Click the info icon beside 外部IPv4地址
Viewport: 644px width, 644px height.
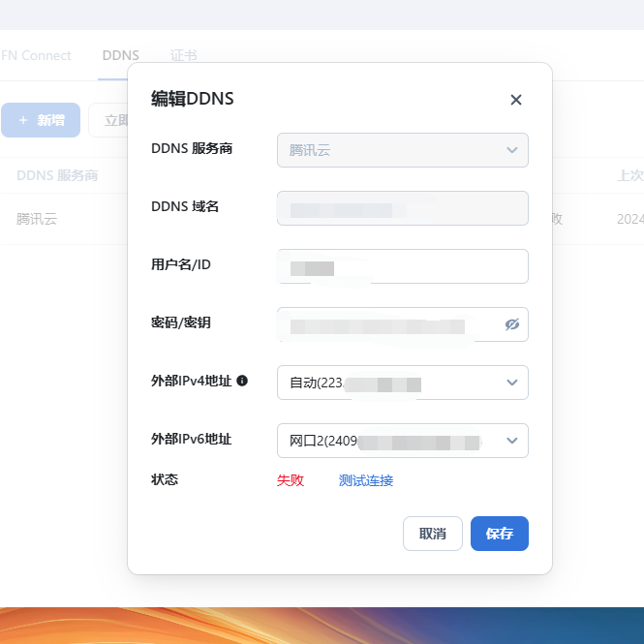242,381
